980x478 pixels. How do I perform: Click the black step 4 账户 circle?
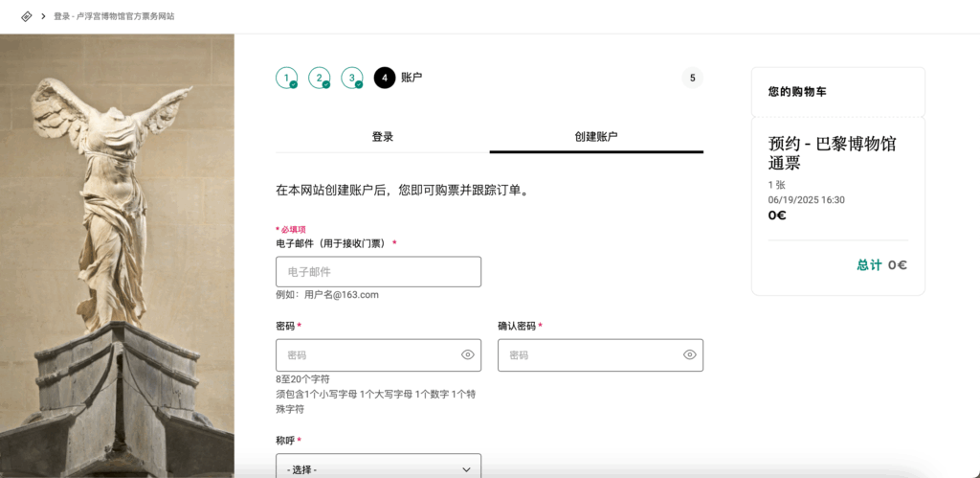[385, 78]
